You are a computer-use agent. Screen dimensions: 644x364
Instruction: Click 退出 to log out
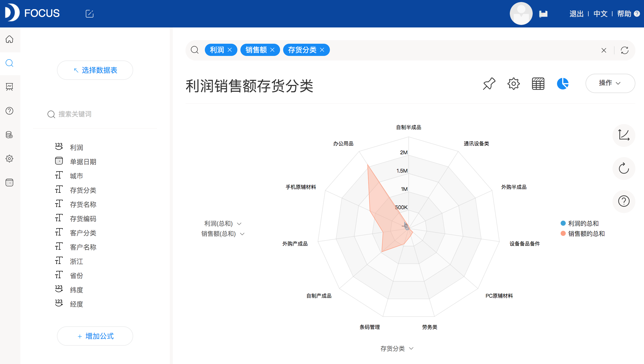pos(576,14)
